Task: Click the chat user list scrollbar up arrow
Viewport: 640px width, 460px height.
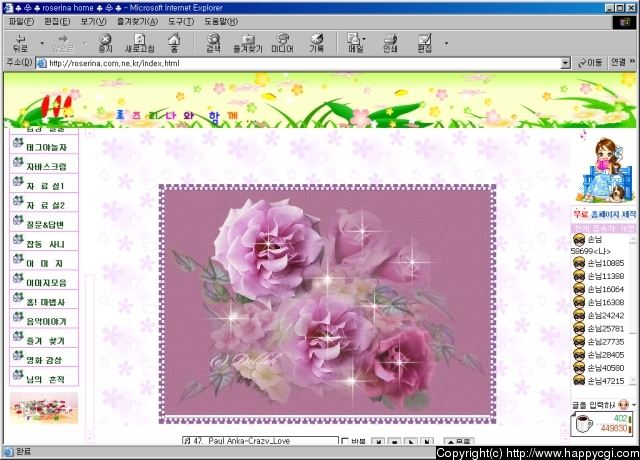Action: (x=633, y=240)
